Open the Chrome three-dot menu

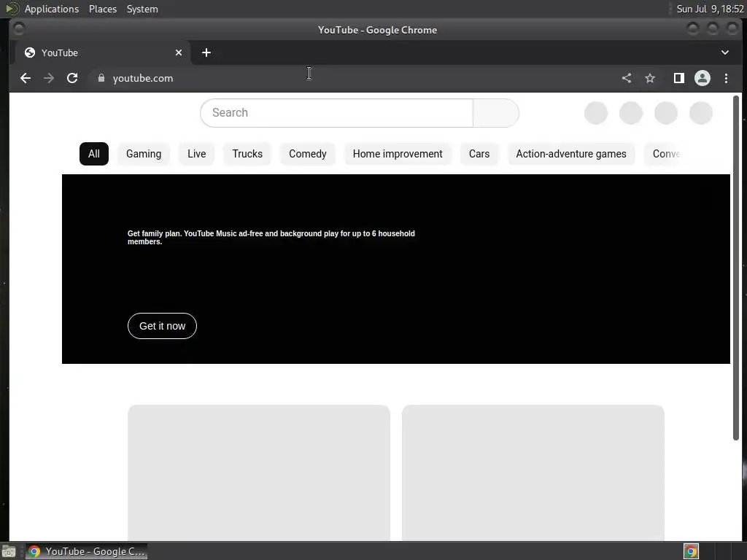coord(726,78)
